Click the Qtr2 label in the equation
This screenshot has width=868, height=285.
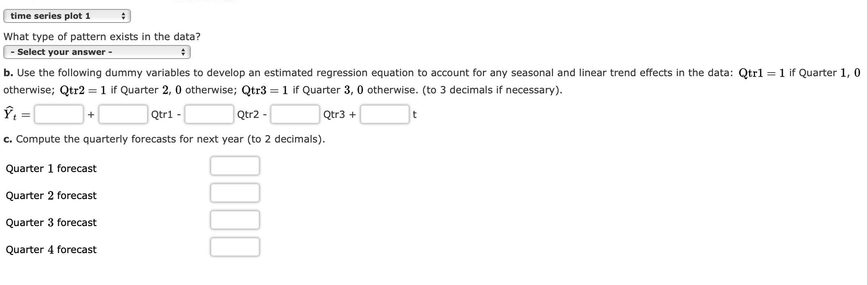coord(249,115)
